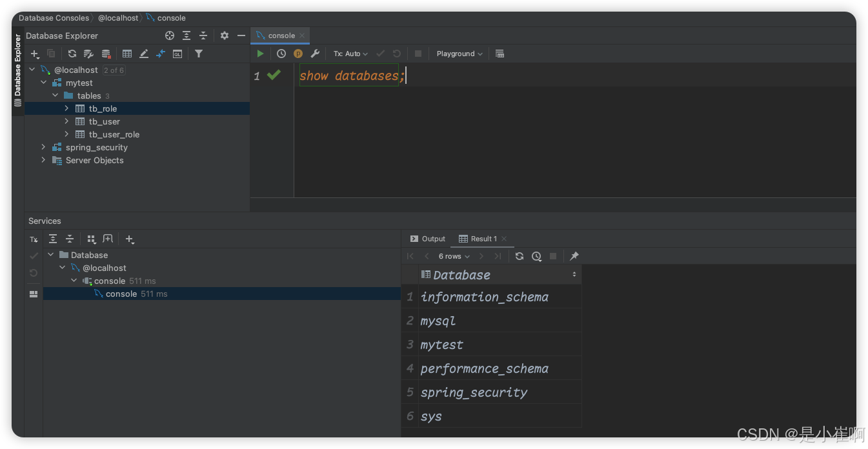868x449 pixels.
Task: Open console settings wrench icon
Action: click(315, 54)
